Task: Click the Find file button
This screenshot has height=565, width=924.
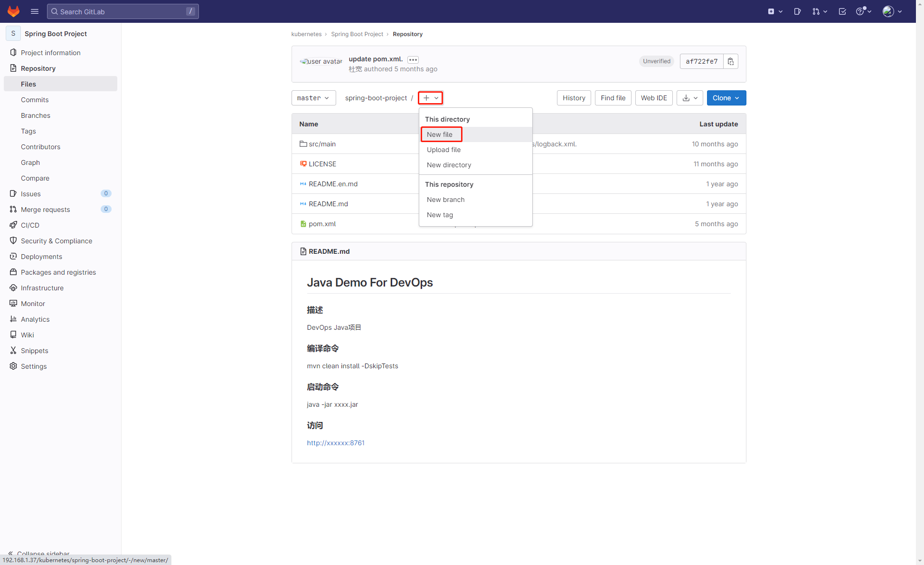Action: point(613,98)
